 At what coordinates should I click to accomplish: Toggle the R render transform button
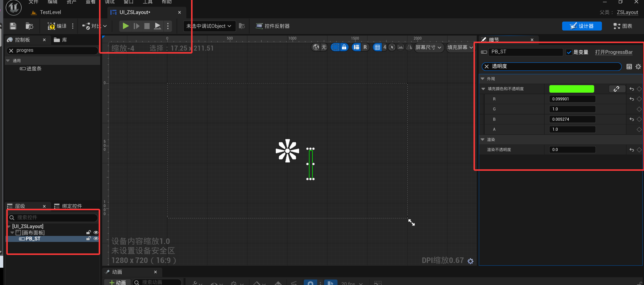[365, 47]
